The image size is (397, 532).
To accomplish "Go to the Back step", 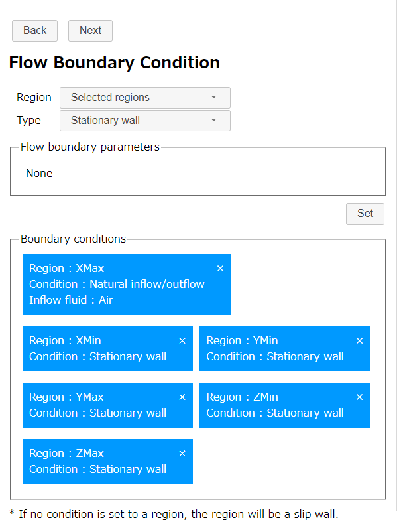I will [35, 31].
